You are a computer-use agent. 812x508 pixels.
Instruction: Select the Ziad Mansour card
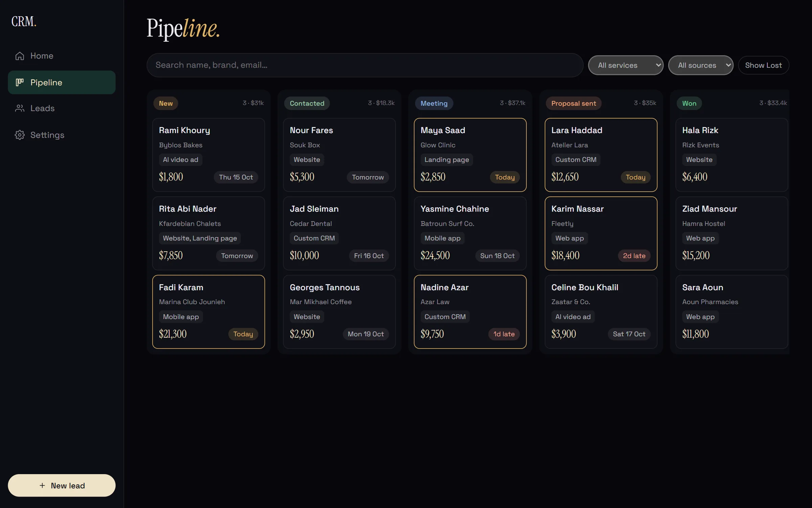(x=732, y=233)
